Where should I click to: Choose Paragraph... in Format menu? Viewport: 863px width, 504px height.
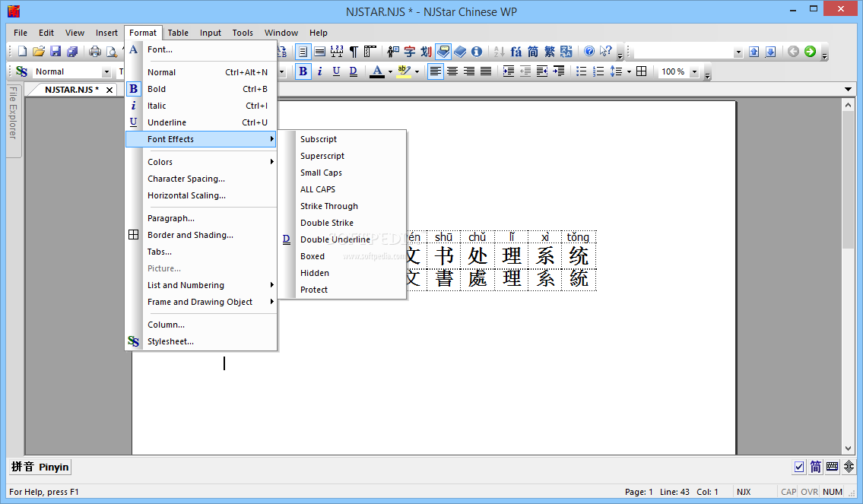(x=201, y=218)
